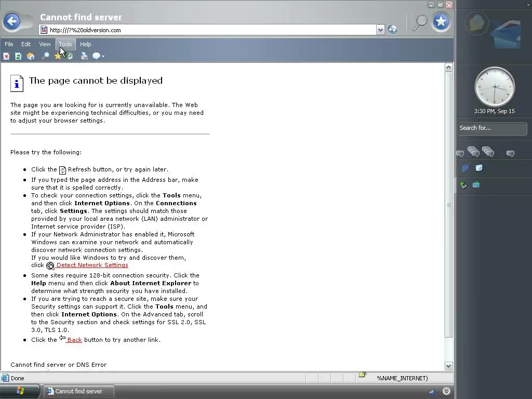Click the page icon in address bar

pyautogui.click(x=44, y=30)
